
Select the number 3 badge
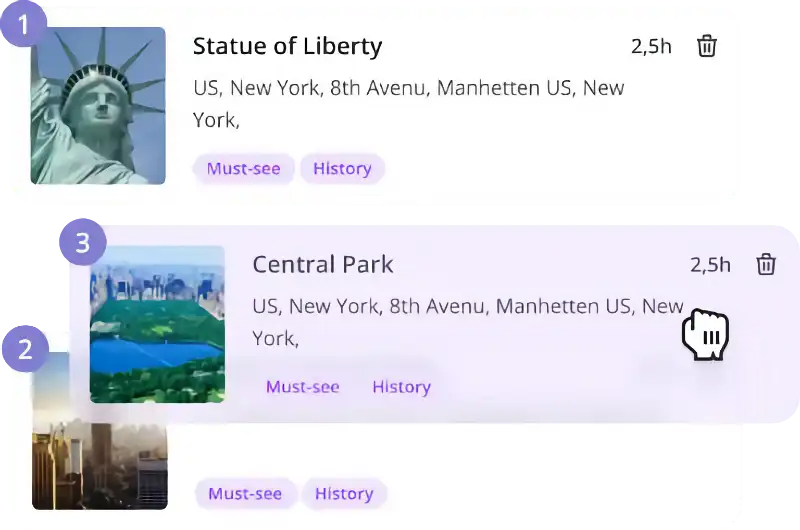(83, 242)
